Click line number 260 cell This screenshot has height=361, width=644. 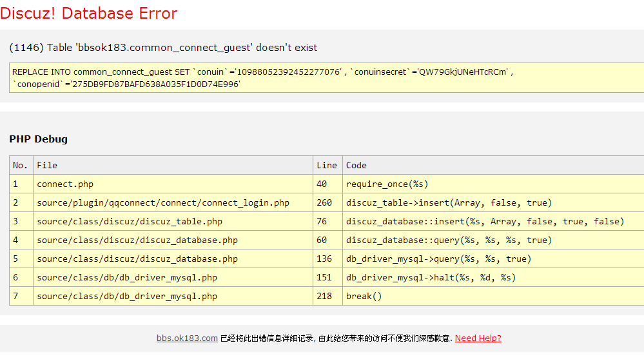[x=327, y=202]
